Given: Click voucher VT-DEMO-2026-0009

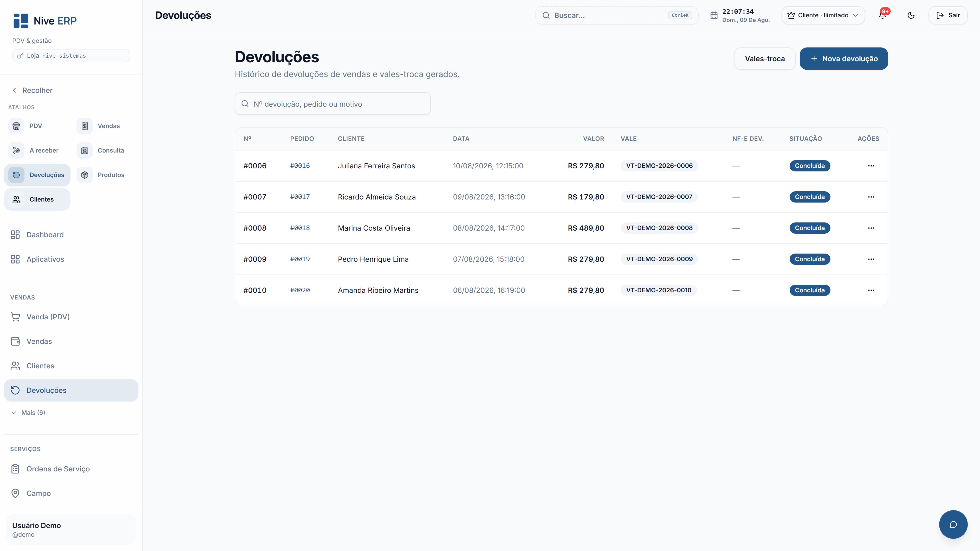Looking at the screenshot, I should [x=659, y=259].
